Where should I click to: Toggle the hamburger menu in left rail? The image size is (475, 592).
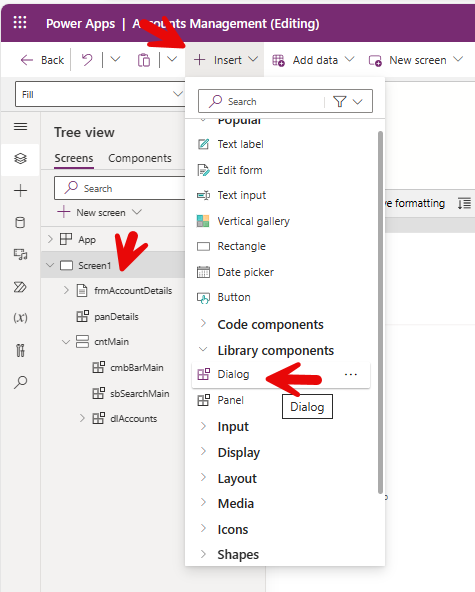pyautogui.click(x=20, y=126)
